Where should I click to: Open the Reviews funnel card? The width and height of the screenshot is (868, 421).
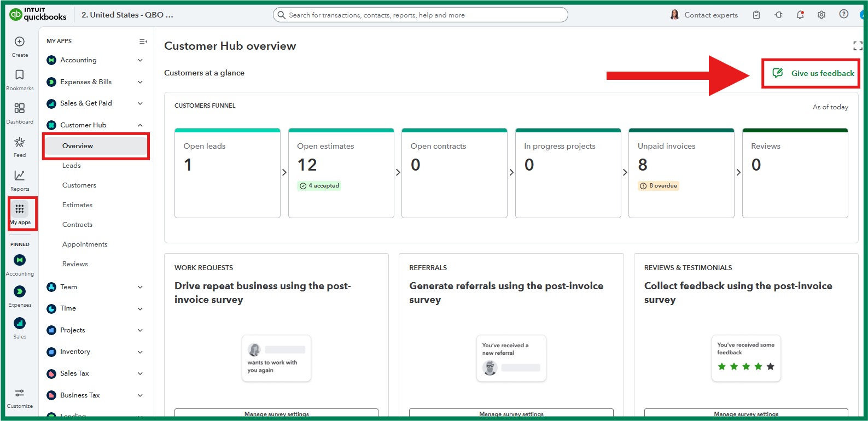[x=795, y=173]
